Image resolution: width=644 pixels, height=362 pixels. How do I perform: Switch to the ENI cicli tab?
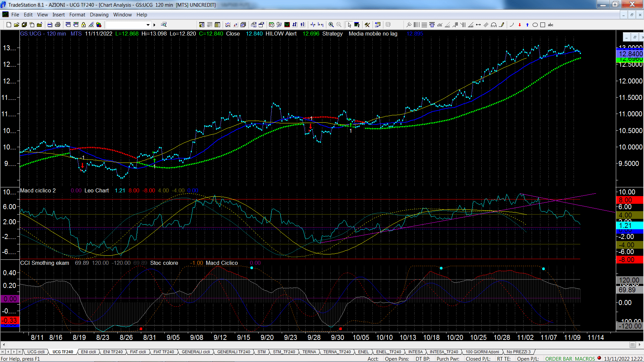click(x=89, y=352)
